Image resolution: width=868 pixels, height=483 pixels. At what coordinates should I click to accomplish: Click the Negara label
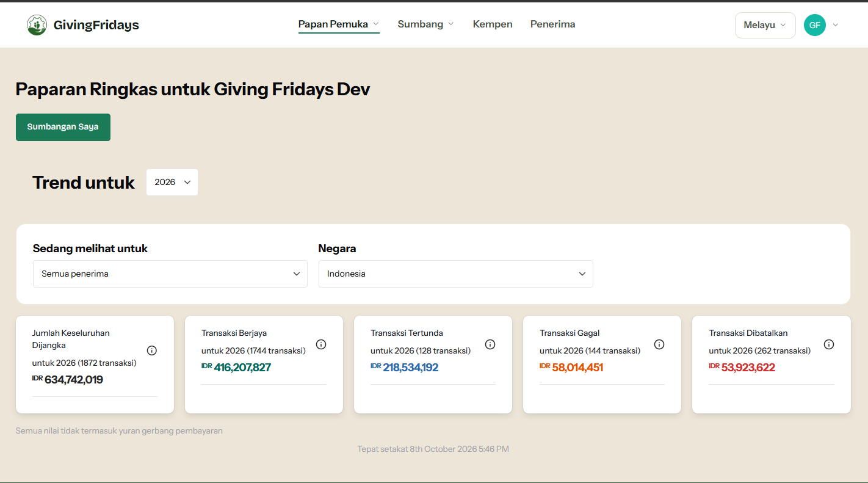(x=337, y=249)
